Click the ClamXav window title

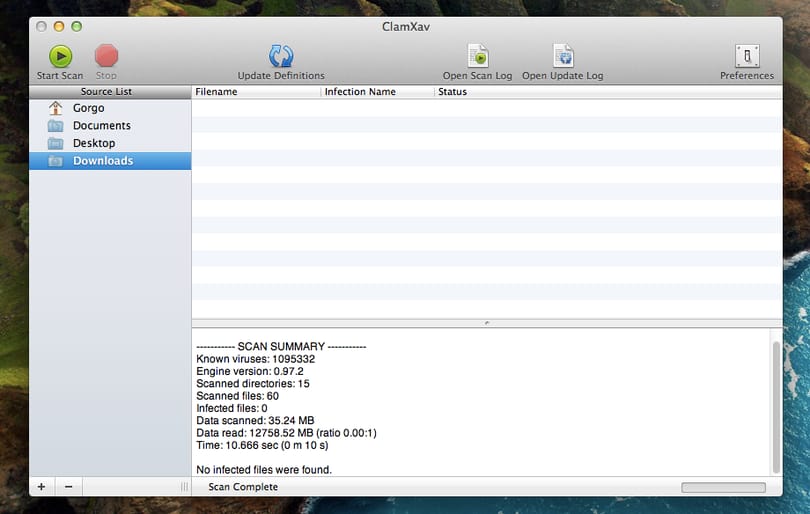(x=406, y=27)
